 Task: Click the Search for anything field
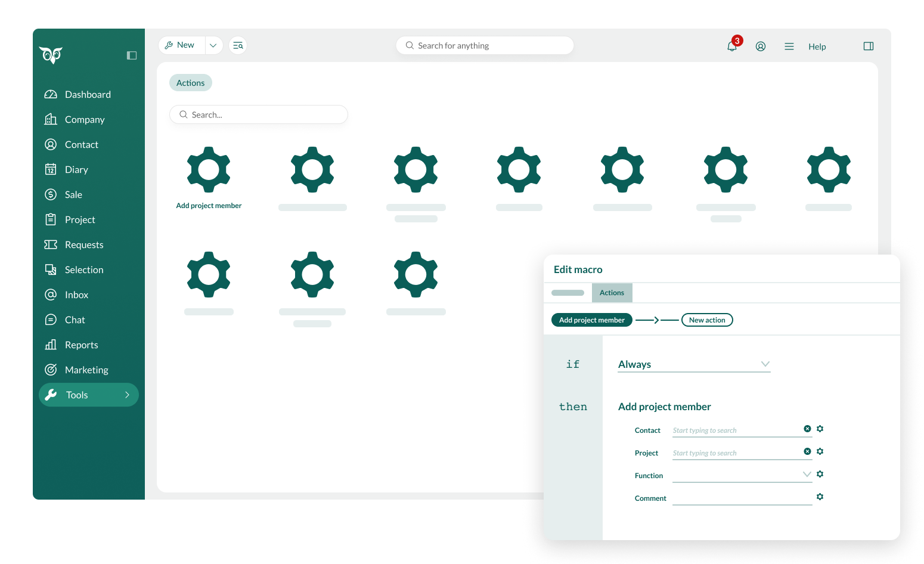[485, 45]
